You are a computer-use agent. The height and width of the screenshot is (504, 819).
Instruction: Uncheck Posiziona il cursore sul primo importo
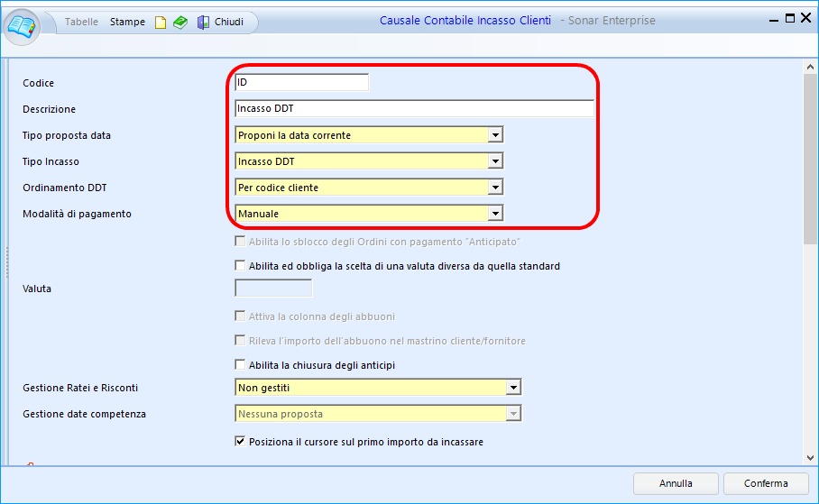[240, 442]
